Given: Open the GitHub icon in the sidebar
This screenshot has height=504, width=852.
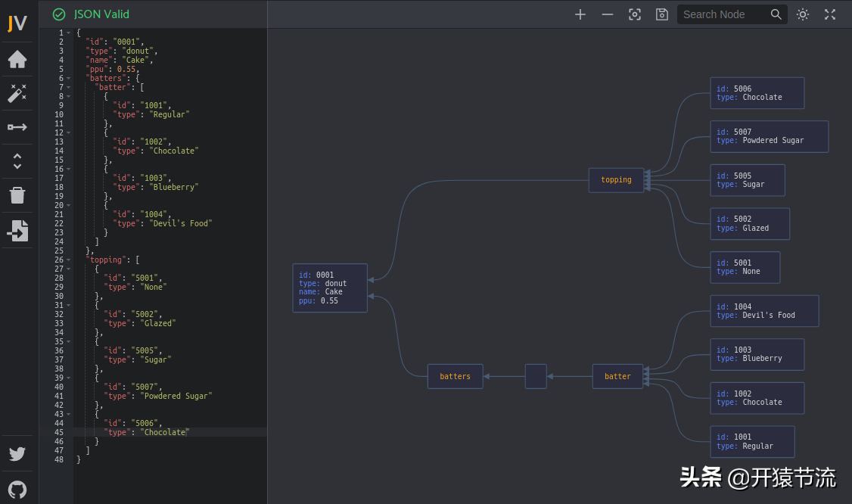Looking at the screenshot, I should tap(17, 489).
